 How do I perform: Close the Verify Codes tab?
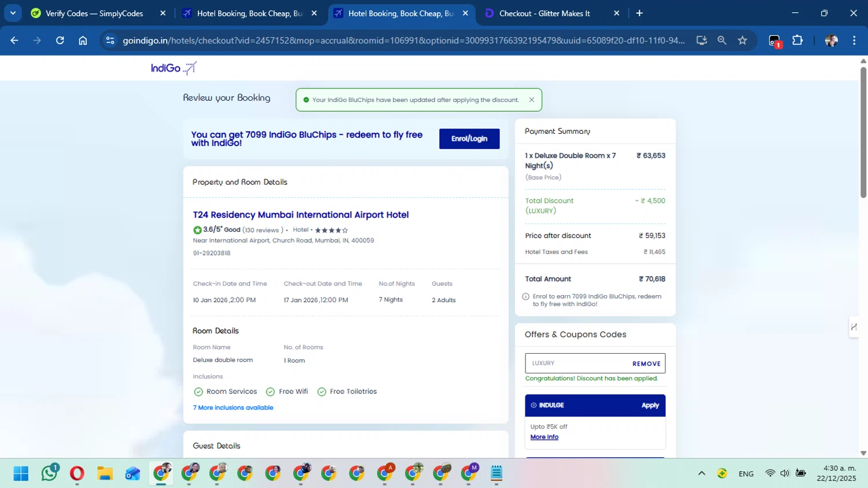[x=163, y=13]
